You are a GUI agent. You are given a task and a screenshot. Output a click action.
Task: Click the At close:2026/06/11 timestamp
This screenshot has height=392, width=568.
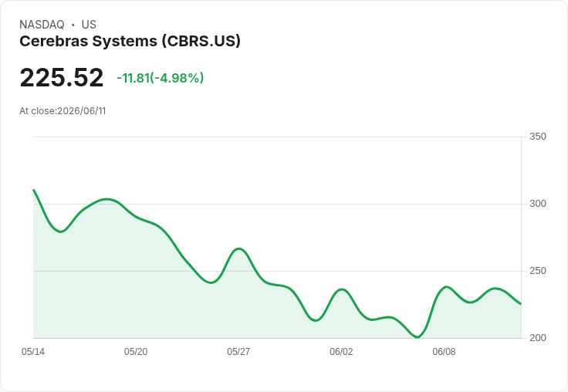[x=63, y=111]
